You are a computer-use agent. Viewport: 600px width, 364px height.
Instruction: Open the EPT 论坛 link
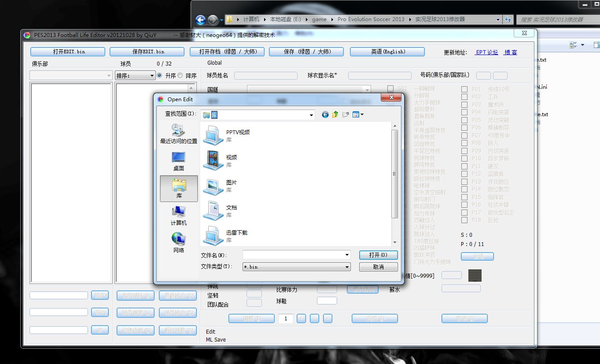pyautogui.click(x=487, y=52)
